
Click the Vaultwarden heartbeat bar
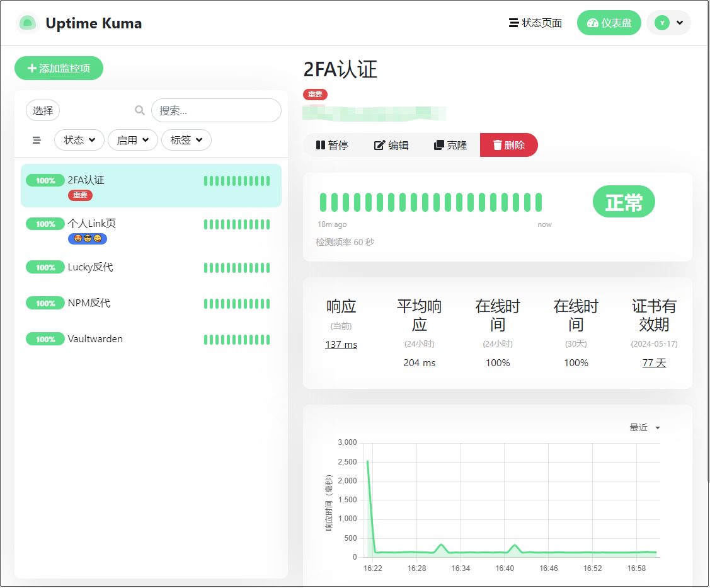[237, 339]
